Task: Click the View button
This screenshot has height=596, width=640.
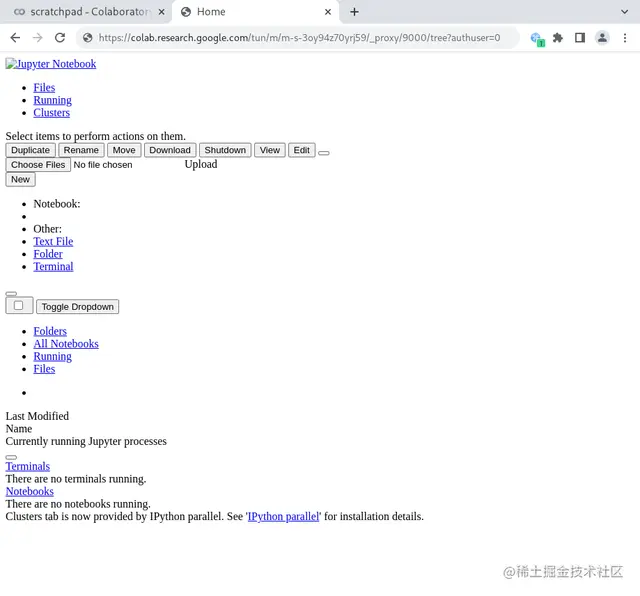Action: [270, 150]
